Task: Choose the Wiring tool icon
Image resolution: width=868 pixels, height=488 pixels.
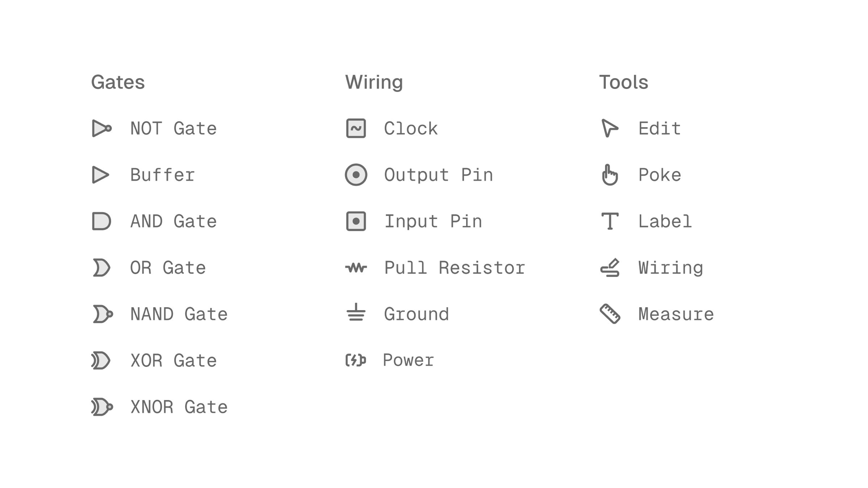Action: [x=610, y=268]
